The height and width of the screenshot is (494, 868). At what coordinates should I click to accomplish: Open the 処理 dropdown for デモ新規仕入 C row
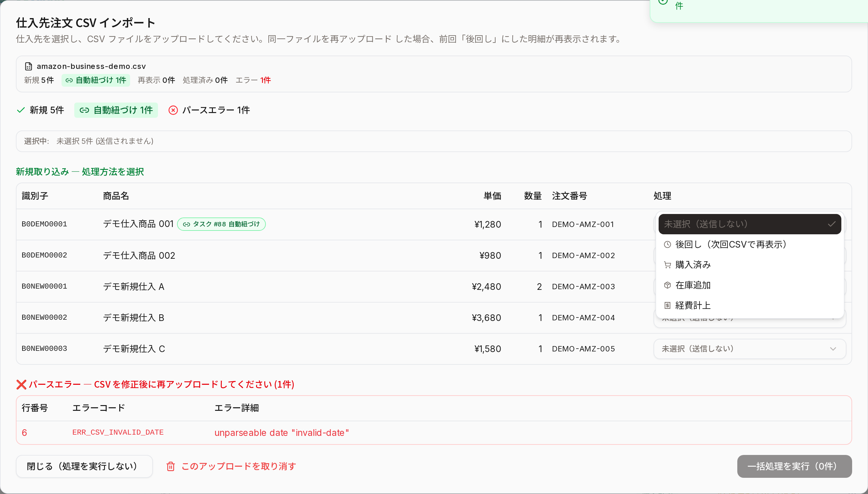coord(749,349)
